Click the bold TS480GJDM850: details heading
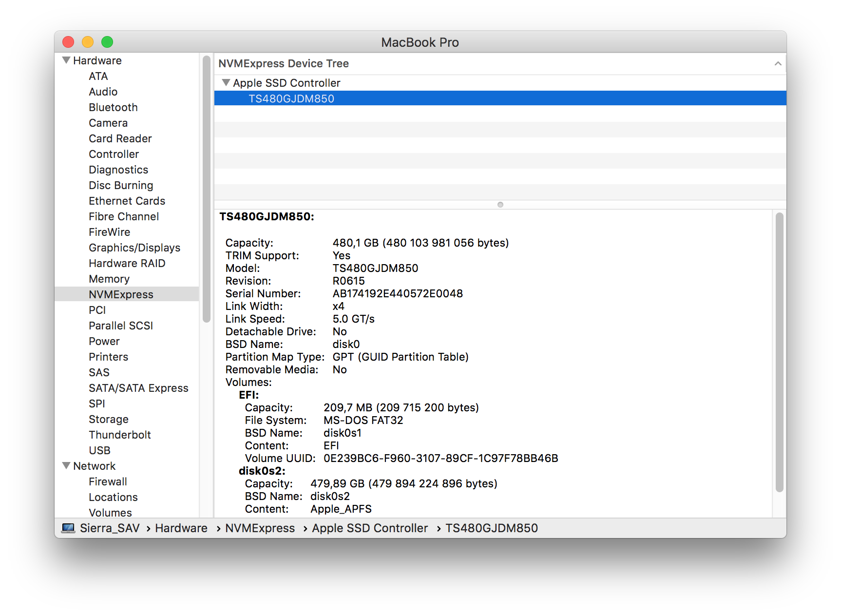841x616 pixels. (267, 217)
